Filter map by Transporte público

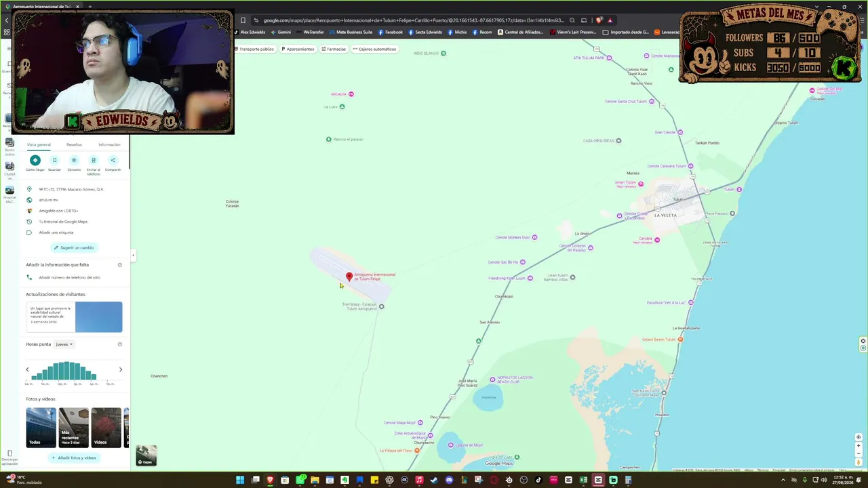coord(254,49)
